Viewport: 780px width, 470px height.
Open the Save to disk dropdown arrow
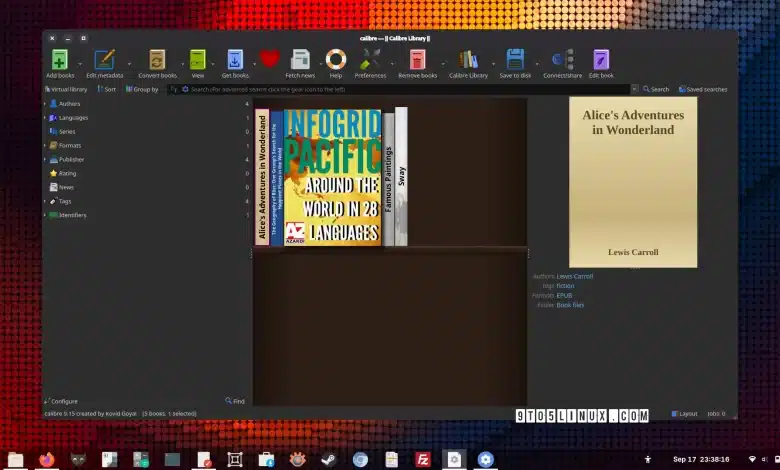click(537, 64)
